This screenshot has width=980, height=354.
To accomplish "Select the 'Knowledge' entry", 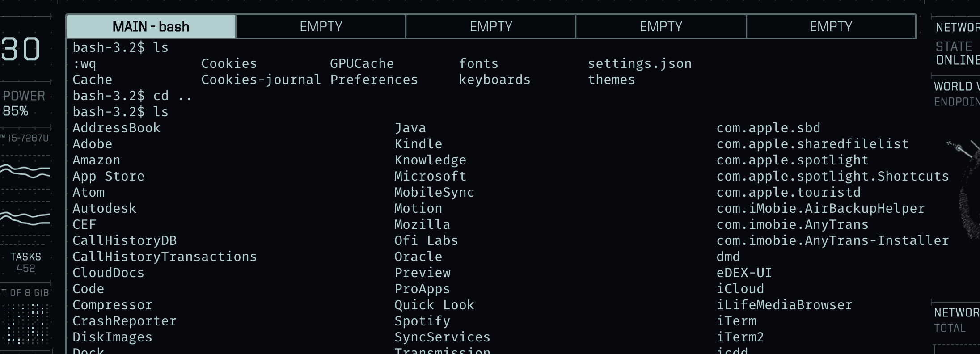I will click(431, 160).
